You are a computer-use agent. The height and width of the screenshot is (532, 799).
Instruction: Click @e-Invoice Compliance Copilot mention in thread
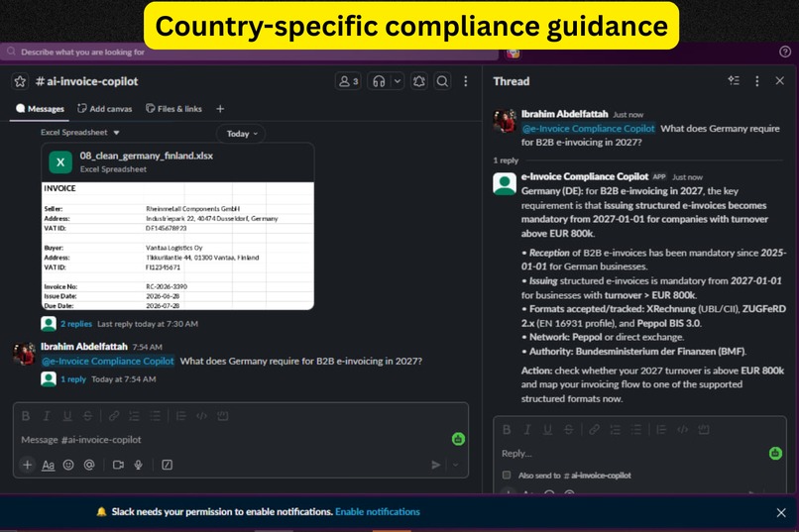coord(589,129)
